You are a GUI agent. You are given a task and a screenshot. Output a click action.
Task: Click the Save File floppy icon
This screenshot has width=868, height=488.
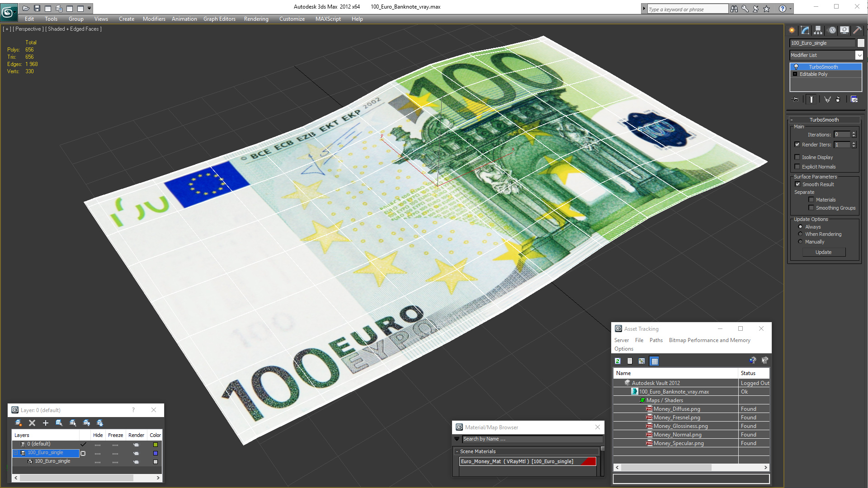coord(37,8)
